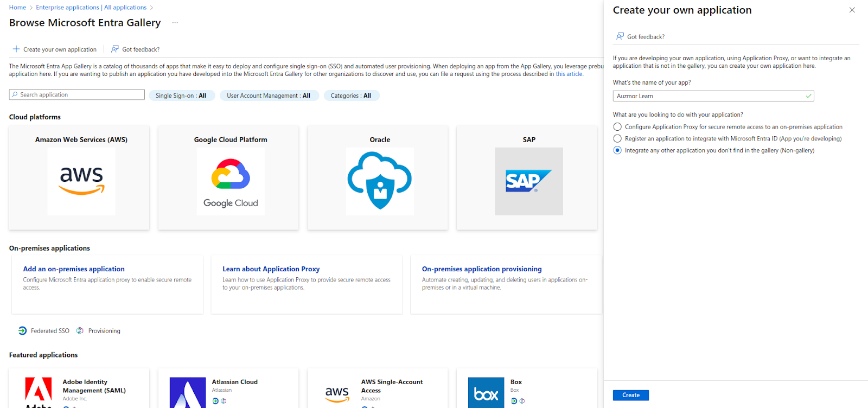Select the Google Cloud logo
This screenshot has height=408, width=868.
point(231,181)
